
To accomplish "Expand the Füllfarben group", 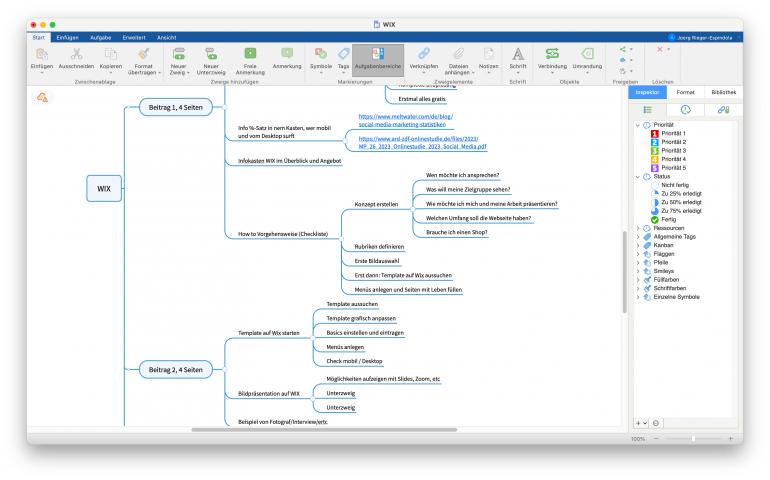I will pos(638,280).
